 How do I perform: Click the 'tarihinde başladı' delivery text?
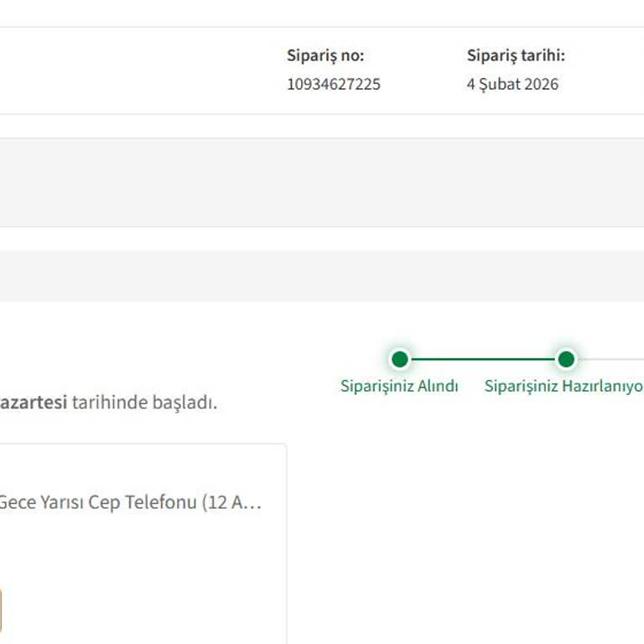point(144,402)
